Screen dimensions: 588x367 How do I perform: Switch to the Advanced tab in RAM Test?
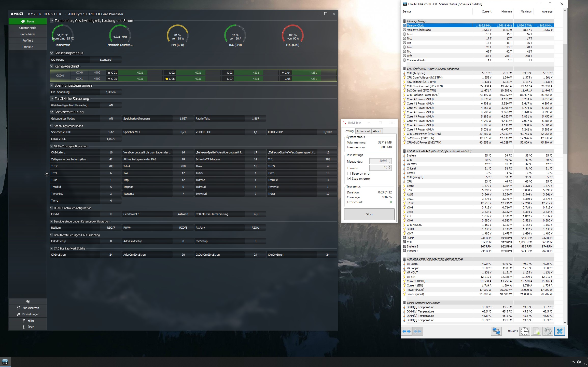pos(363,131)
